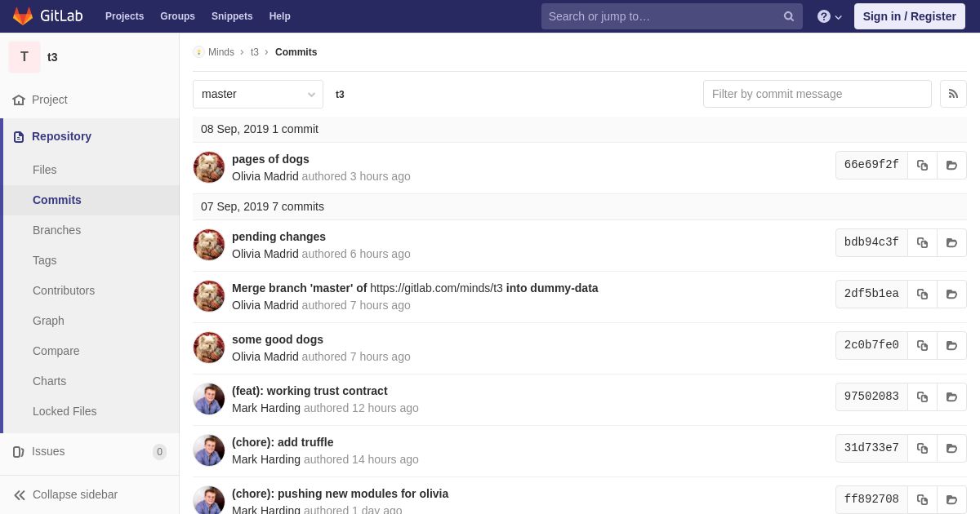980x514 pixels.
Task: Copy commit SHA bdb94c3f
Action: [x=922, y=242]
